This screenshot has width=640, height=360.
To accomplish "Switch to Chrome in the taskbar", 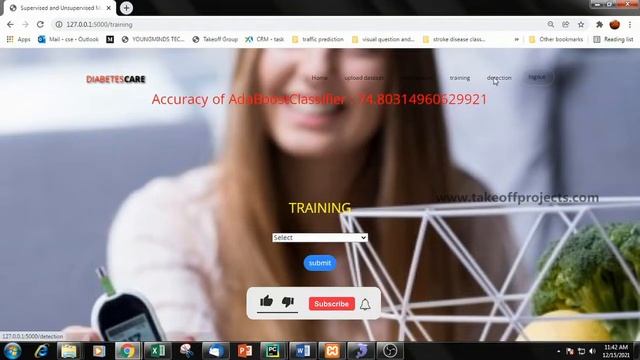I will [127, 351].
